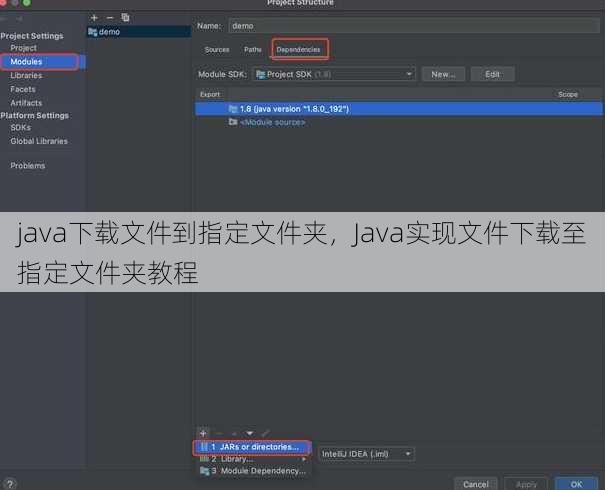Open Libraries settings
This screenshot has height=490, width=605.
tap(26, 75)
